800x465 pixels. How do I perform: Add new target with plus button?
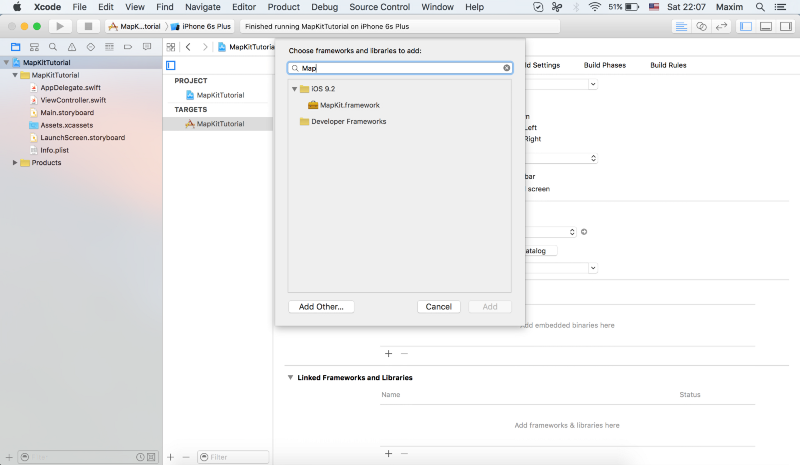click(x=170, y=457)
